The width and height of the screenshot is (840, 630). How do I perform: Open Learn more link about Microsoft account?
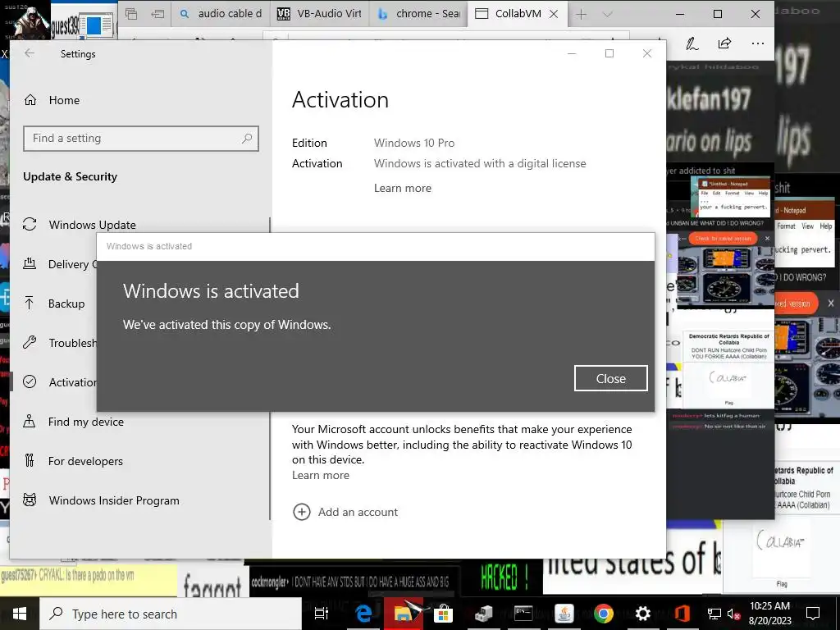pos(321,475)
